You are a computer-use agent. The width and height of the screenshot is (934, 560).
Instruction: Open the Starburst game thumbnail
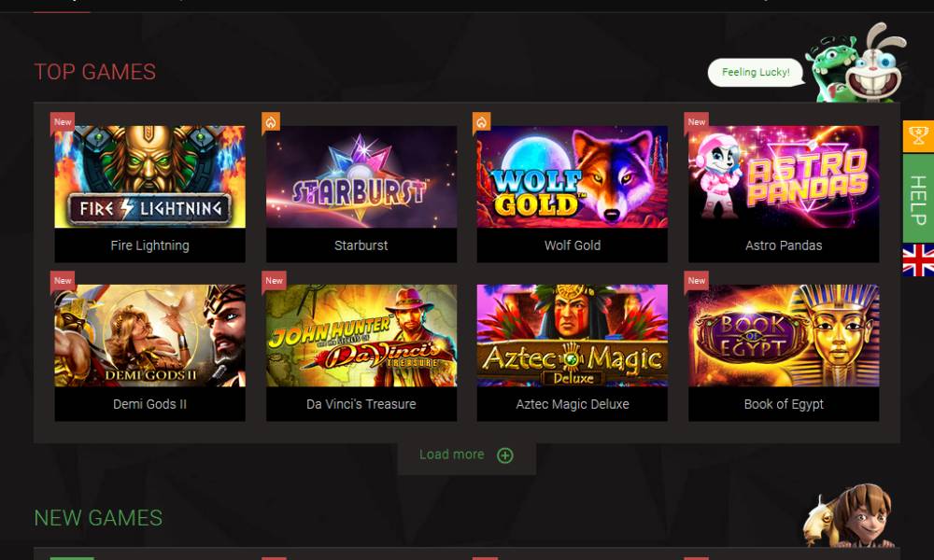click(x=361, y=176)
